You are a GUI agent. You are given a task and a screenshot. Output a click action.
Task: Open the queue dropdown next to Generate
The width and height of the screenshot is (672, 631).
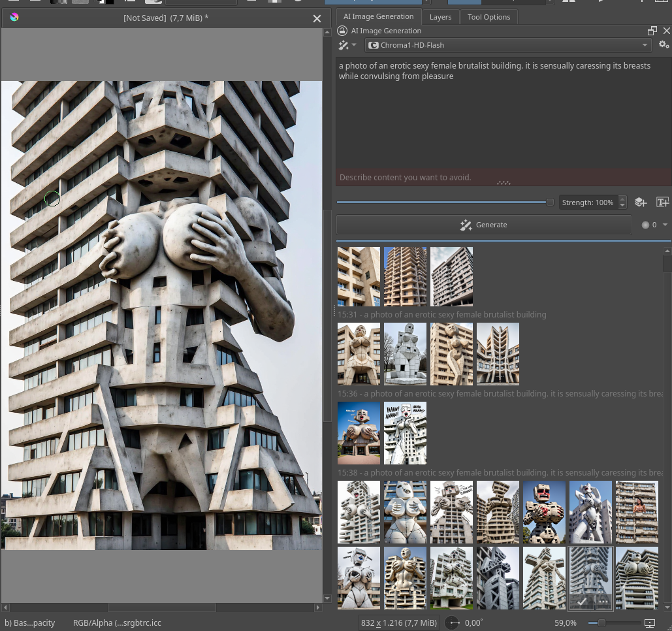point(655,225)
